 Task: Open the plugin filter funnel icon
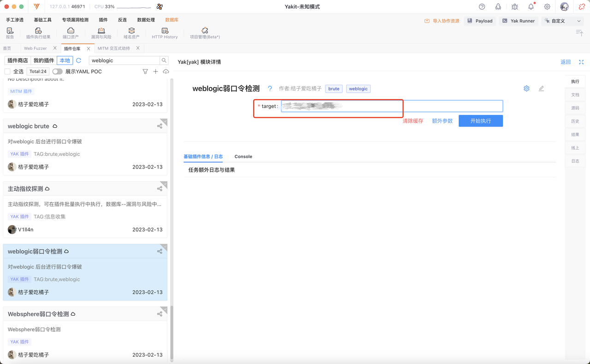tap(145, 71)
